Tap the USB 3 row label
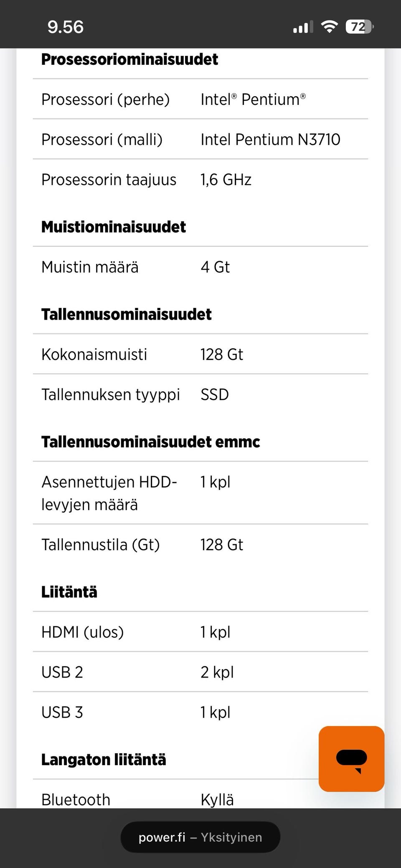Image resolution: width=401 pixels, height=868 pixels. tap(62, 712)
